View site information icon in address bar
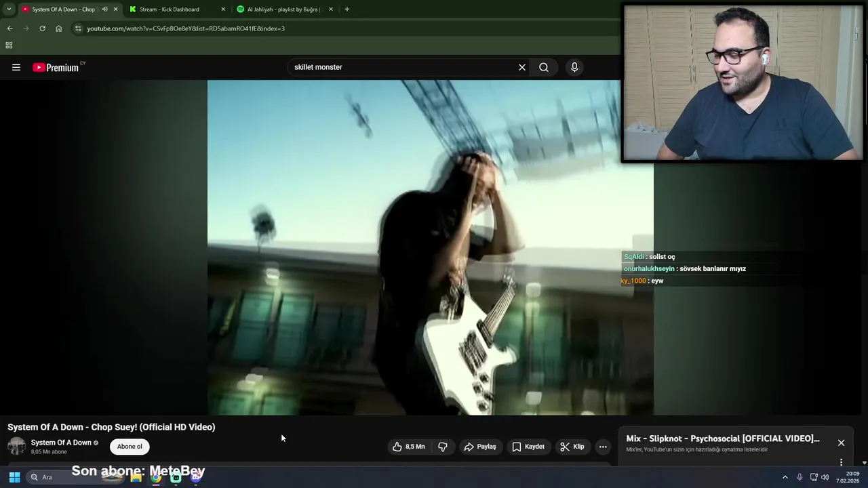The image size is (868, 488). click(78, 28)
